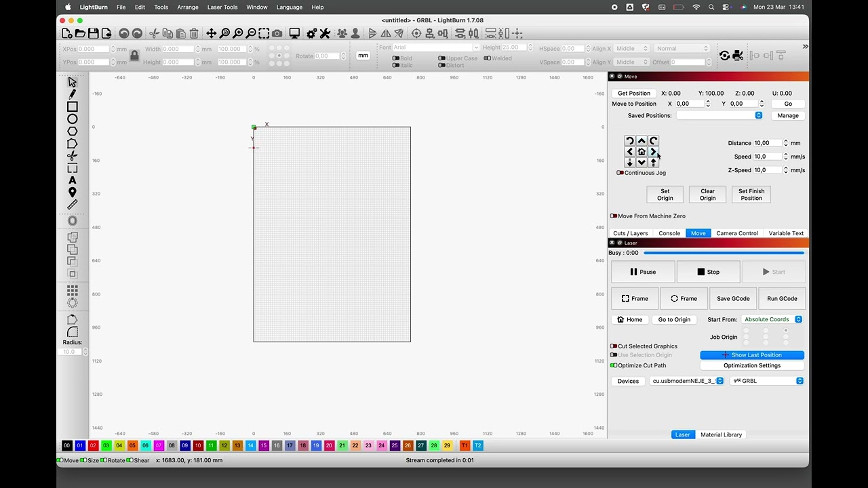The height and width of the screenshot is (488, 868).
Task: Undo last action in the toolbar
Action: (124, 33)
